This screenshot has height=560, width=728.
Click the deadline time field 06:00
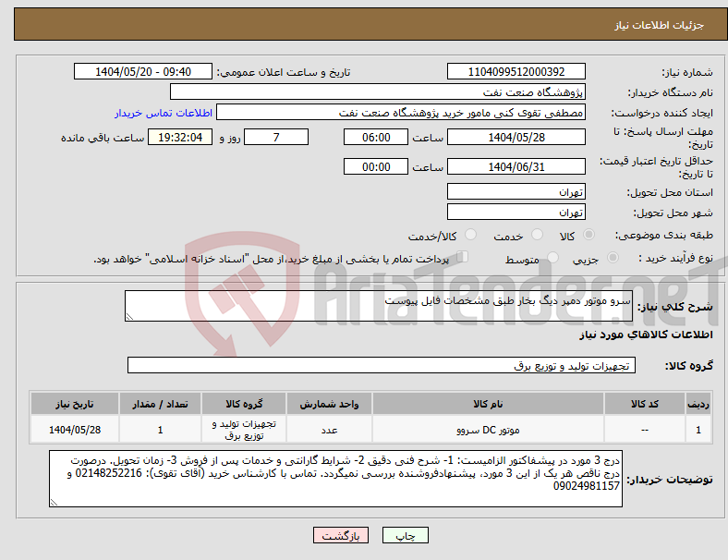(x=376, y=137)
